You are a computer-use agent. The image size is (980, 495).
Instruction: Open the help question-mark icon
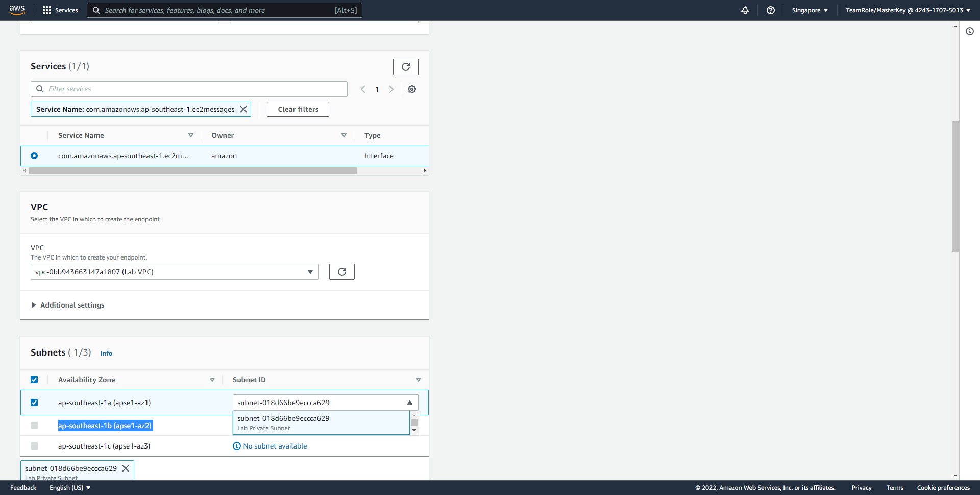(771, 10)
